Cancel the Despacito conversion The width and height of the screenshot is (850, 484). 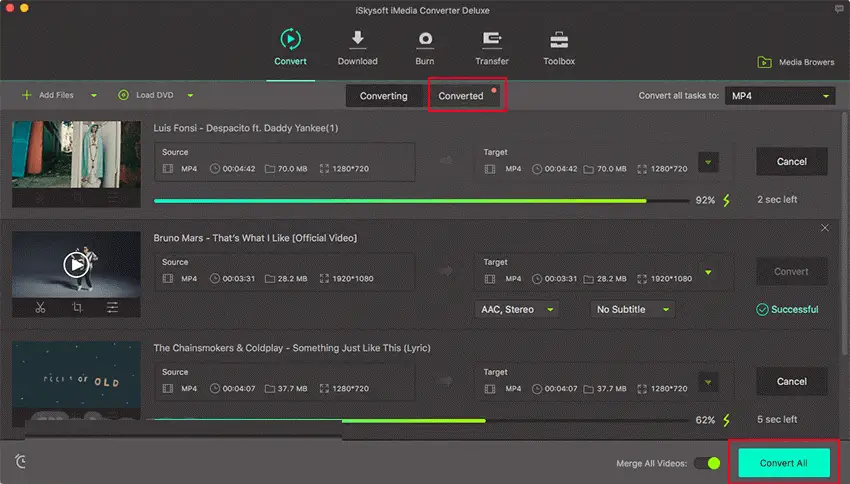[x=791, y=162]
